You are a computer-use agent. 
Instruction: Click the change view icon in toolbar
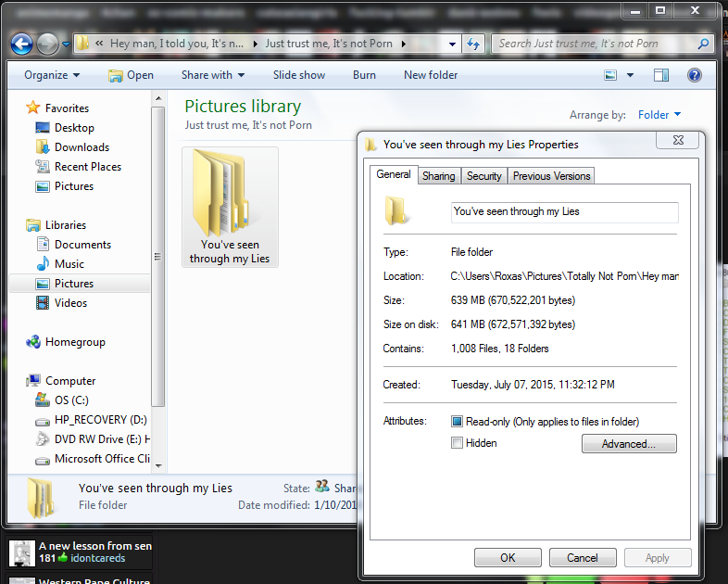pos(610,75)
